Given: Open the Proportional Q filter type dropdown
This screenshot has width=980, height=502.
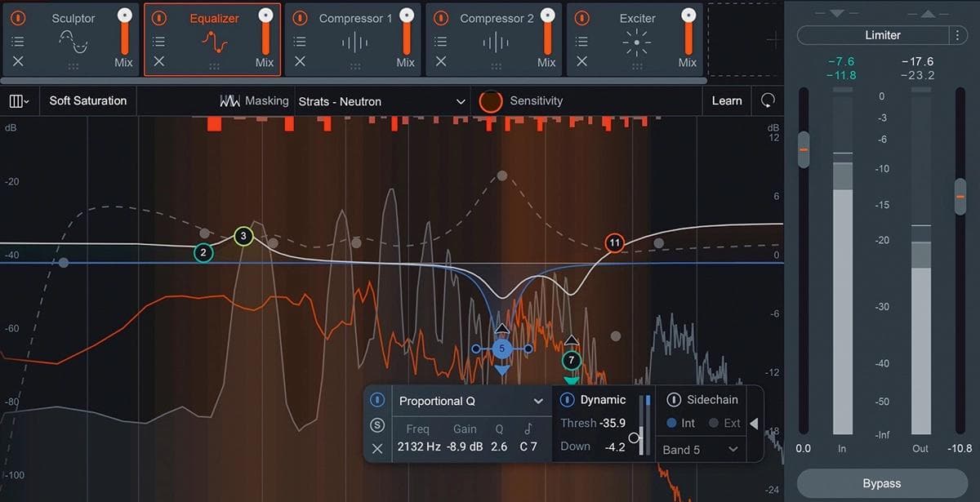Looking at the screenshot, I should pyautogui.click(x=470, y=401).
